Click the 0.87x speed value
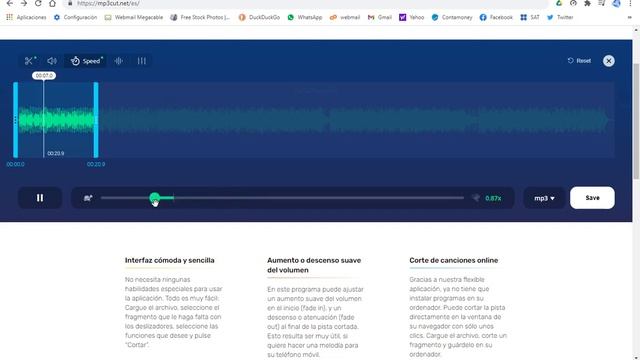 click(493, 198)
